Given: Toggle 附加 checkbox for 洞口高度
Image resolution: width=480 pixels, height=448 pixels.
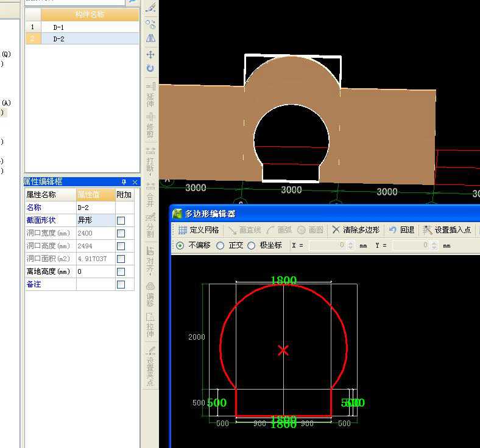Looking at the screenshot, I should point(121,246).
